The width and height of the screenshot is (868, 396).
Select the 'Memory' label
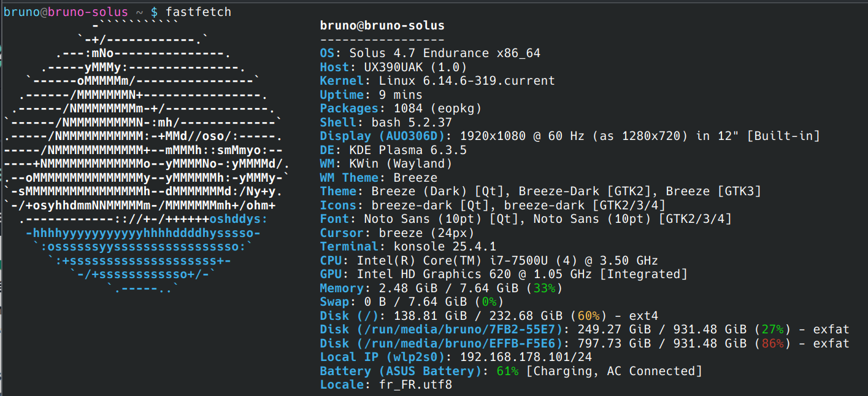[342, 288]
